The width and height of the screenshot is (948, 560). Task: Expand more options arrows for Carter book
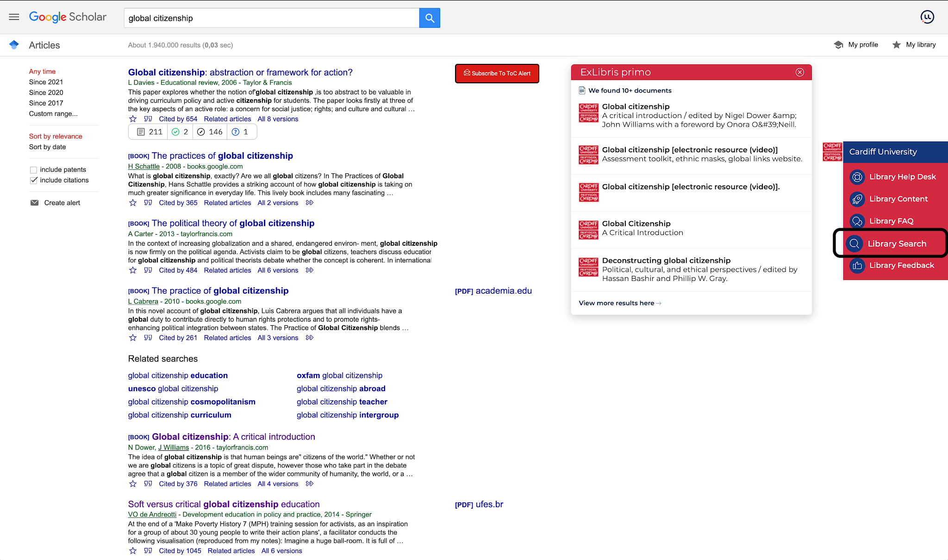[x=310, y=270]
